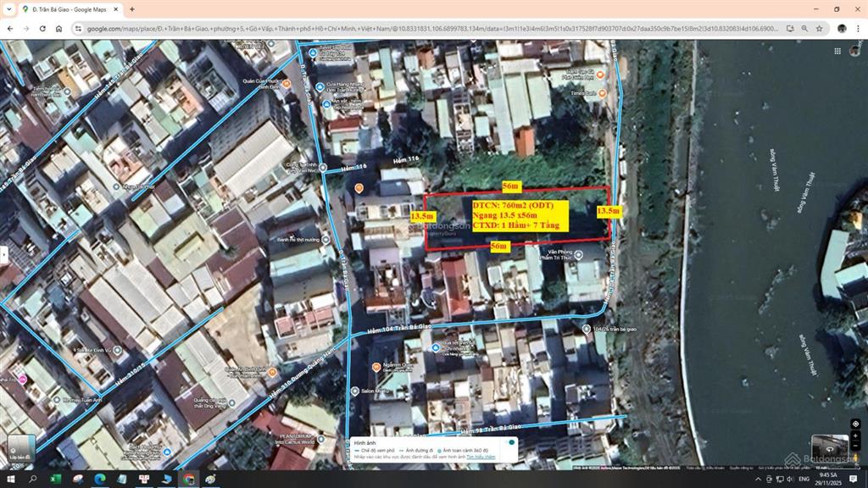868x488 pixels.
Task: Open the Google Apps grid
Action: tap(837, 51)
